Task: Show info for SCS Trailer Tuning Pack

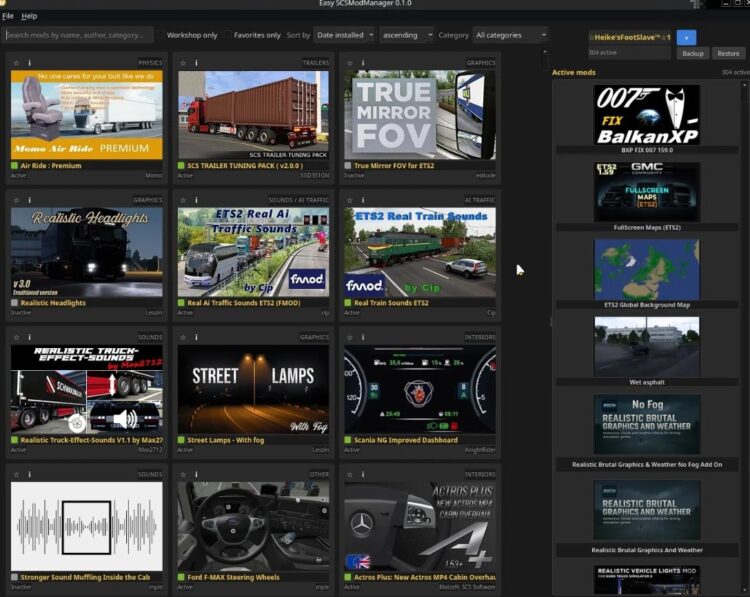Action: pyautogui.click(x=196, y=63)
